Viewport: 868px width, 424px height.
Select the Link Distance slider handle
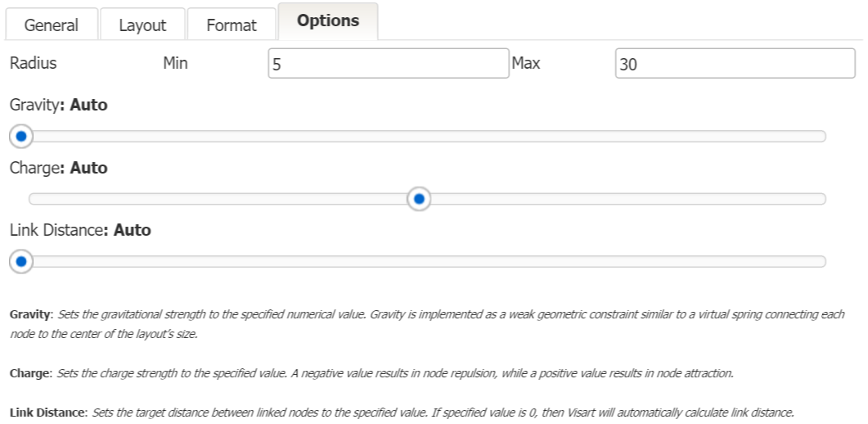pyautogui.click(x=21, y=262)
